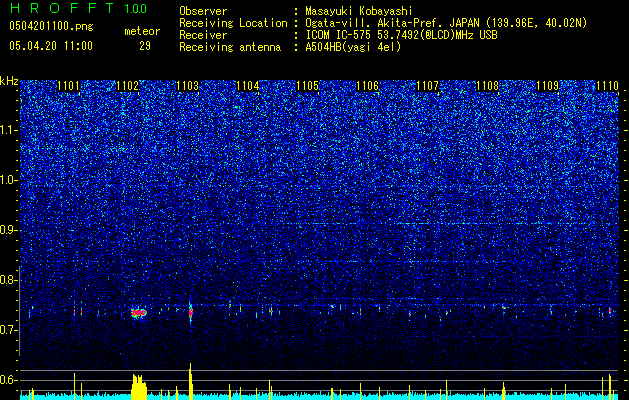This screenshot has height=400, width=629.
Task: Click the meteor count label
Action: tap(142, 31)
